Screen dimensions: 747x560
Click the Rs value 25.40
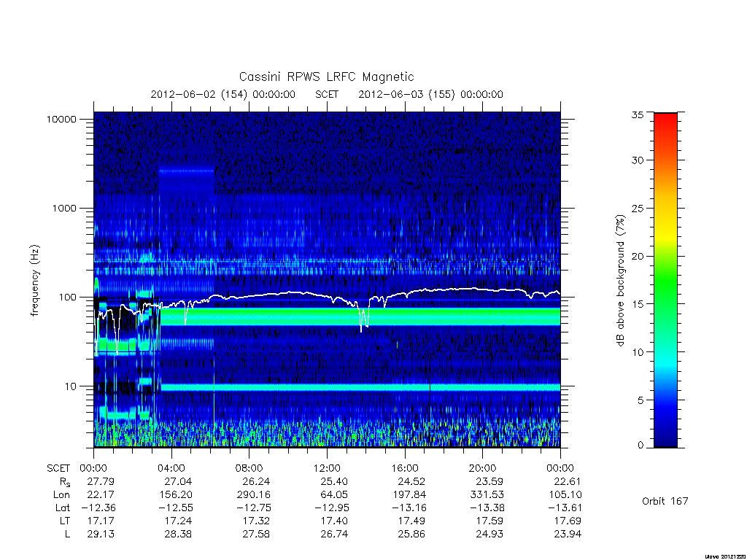pyautogui.click(x=334, y=481)
